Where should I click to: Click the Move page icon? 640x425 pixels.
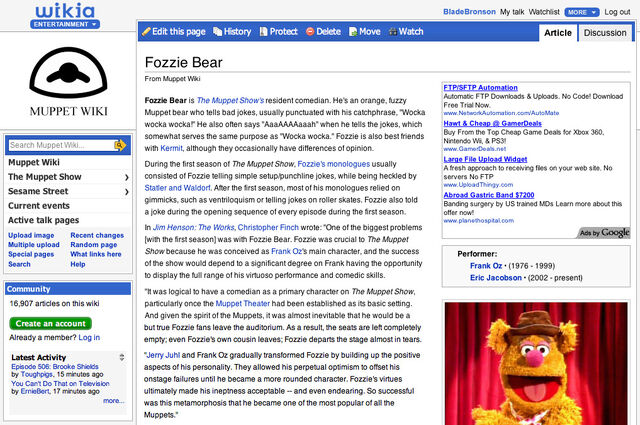353,31
